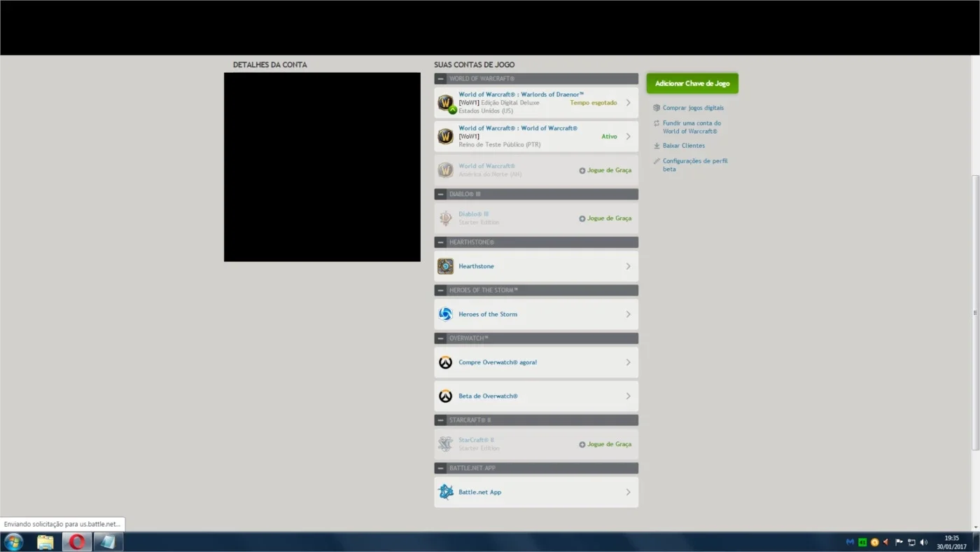The width and height of the screenshot is (980, 552).
Task: Click the Compre Overwatch agora text
Action: coord(498,362)
